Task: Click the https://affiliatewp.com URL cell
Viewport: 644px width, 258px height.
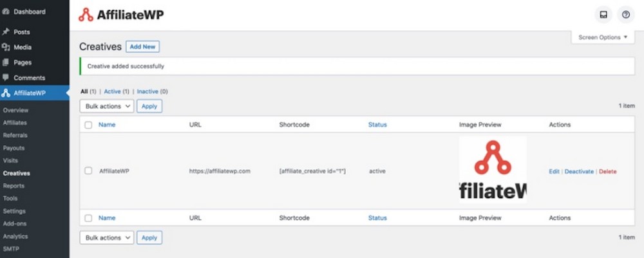Action: 220,171
